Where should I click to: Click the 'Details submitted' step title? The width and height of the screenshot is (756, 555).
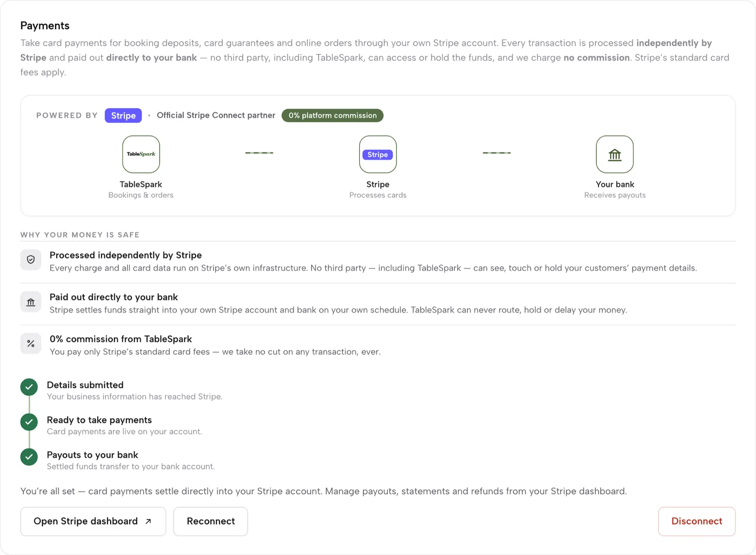85,385
